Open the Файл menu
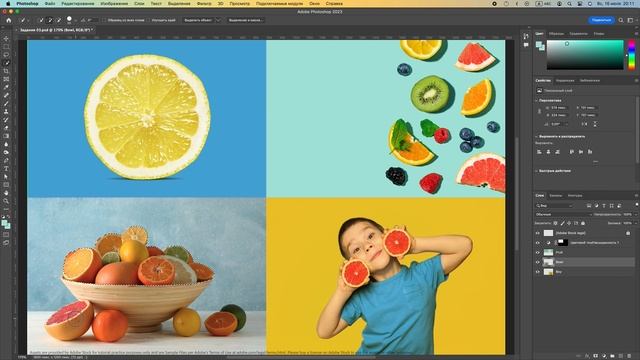This screenshot has width=640, height=360. [50, 3]
